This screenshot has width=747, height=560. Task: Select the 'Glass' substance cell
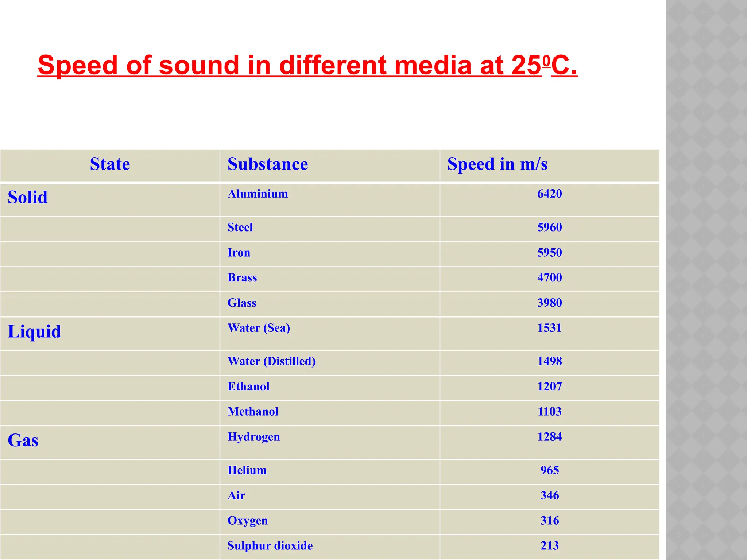click(x=330, y=304)
